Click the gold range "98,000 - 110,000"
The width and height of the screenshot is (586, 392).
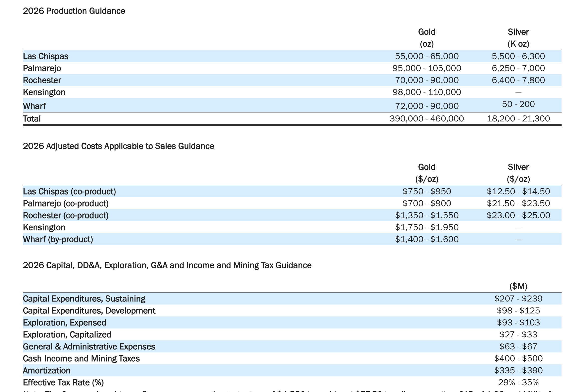pos(427,92)
